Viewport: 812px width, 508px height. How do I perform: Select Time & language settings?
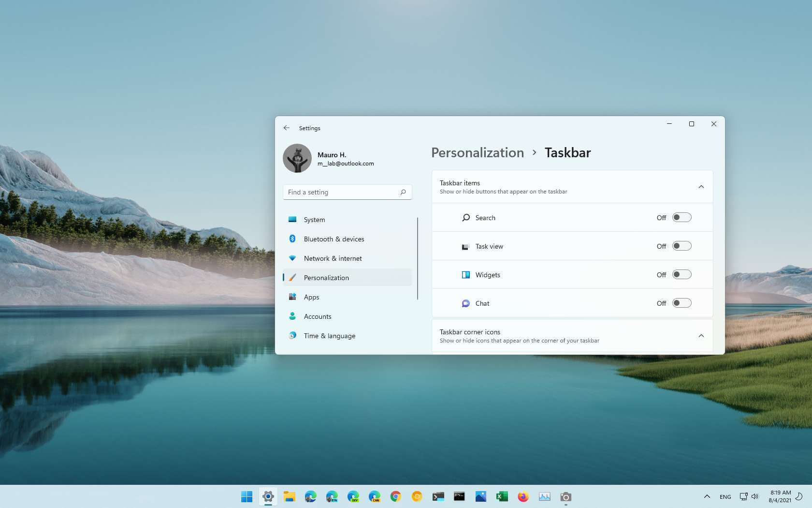click(x=329, y=336)
